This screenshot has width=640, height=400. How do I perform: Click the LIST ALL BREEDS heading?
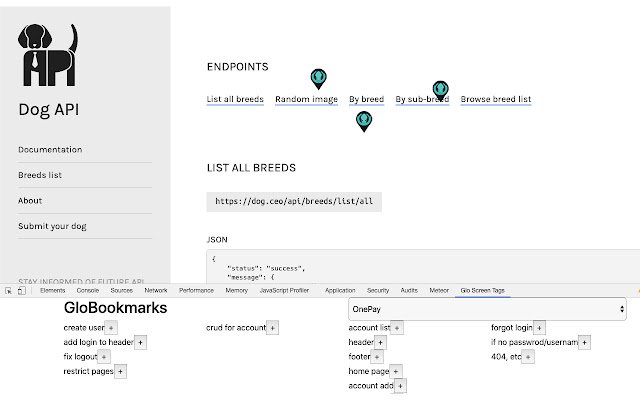point(251,168)
